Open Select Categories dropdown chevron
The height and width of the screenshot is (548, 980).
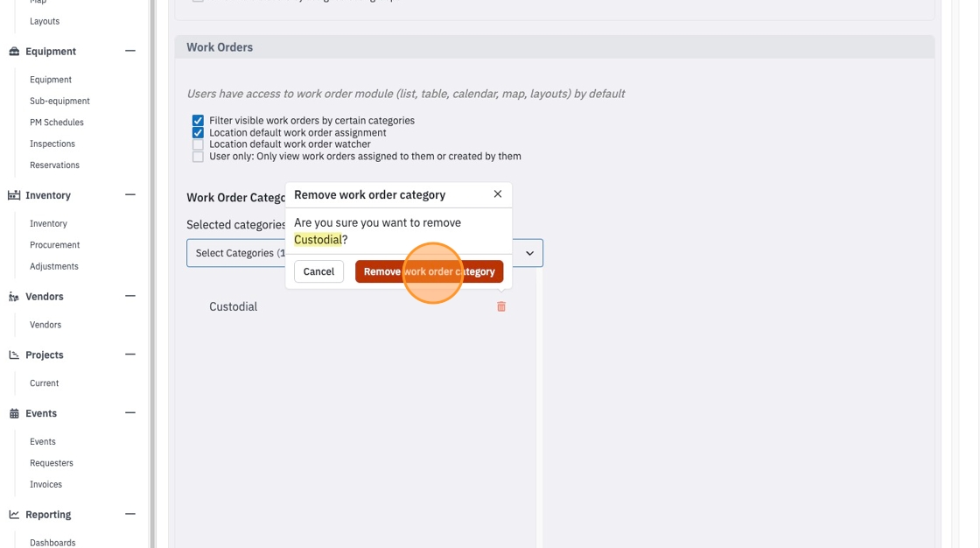click(529, 253)
